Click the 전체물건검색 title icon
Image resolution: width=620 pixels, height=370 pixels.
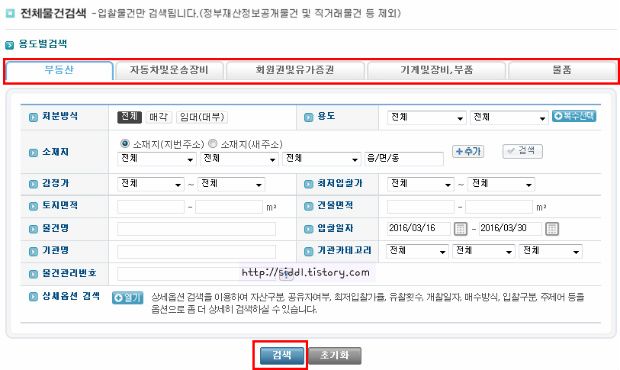(11, 13)
